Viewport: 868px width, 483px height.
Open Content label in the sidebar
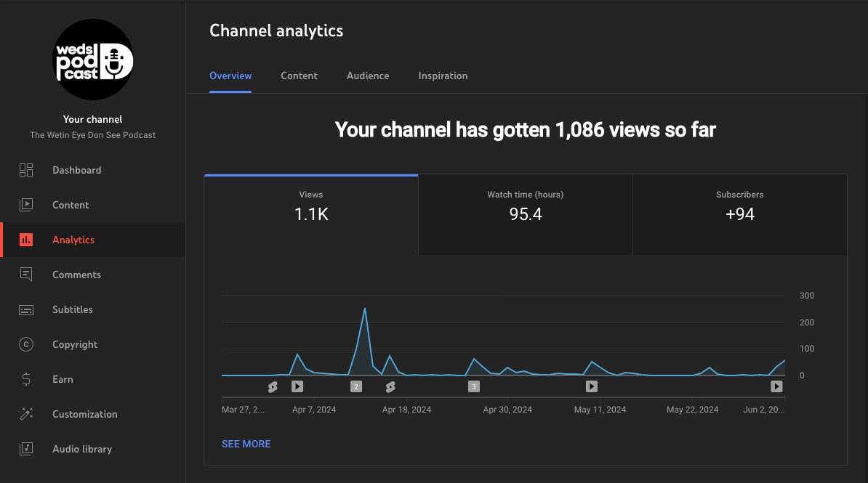(x=71, y=205)
